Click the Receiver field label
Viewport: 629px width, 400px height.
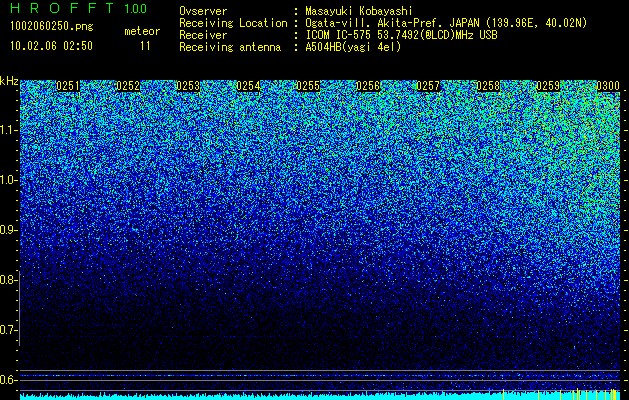coord(203,35)
